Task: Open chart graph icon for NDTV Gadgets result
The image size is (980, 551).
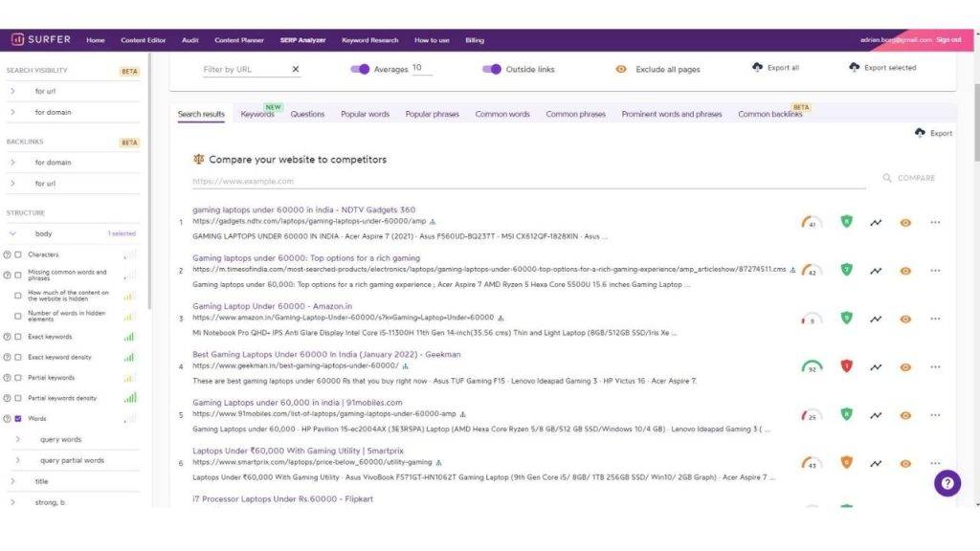Action: 876,223
